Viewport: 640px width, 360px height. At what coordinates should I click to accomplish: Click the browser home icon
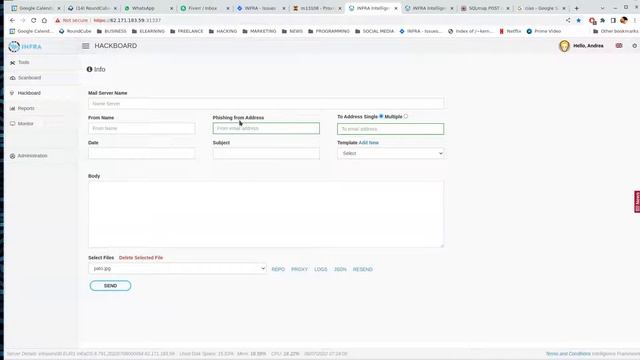44,20
